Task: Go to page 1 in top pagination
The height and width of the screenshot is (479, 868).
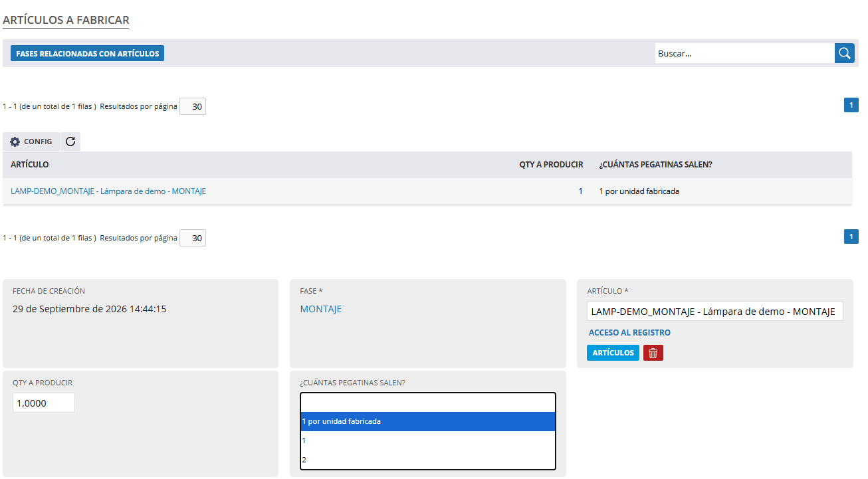Action: pyautogui.click(x=851, y=105)
